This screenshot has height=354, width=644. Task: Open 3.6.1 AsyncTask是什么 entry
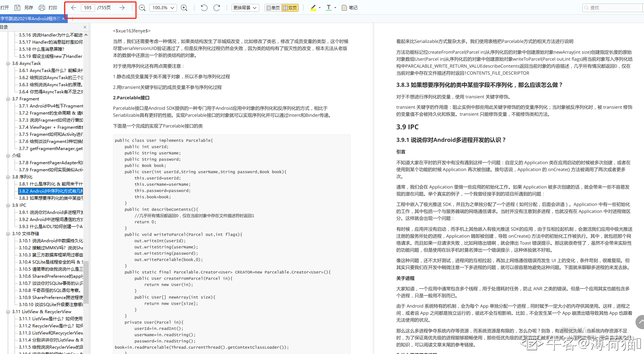pyautogui.click(x=51, y=71)
